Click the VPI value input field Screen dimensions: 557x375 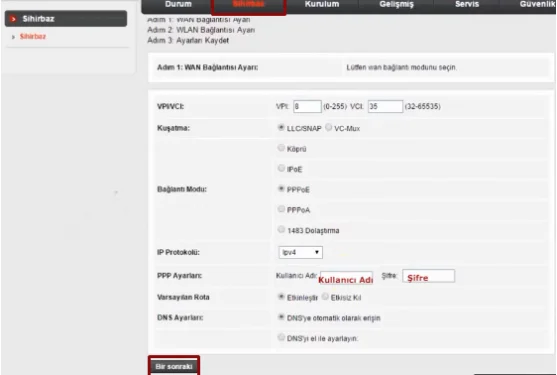pos(307,107)
